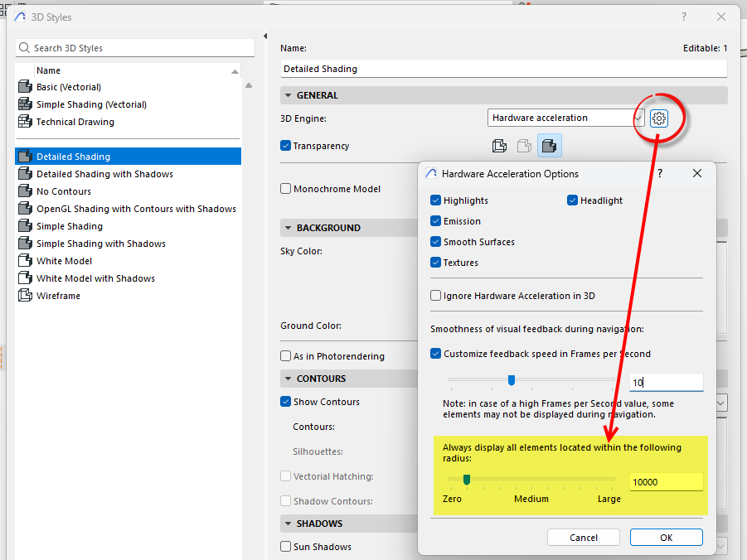Click the display radius slider handle

(x=467, y=480)
